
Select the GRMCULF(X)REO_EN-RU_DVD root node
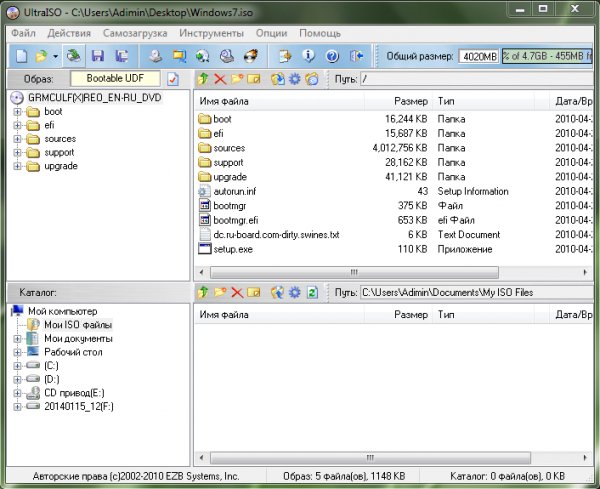point(95,98)
